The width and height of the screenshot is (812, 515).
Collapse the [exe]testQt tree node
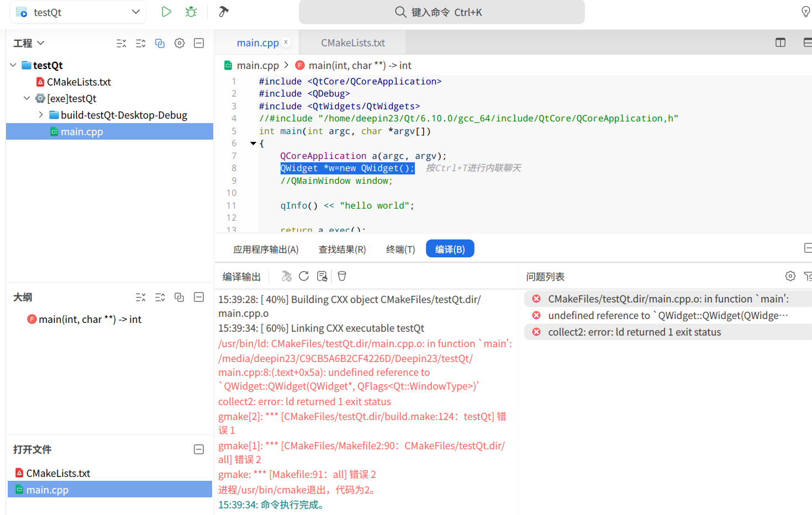(27, 98)
